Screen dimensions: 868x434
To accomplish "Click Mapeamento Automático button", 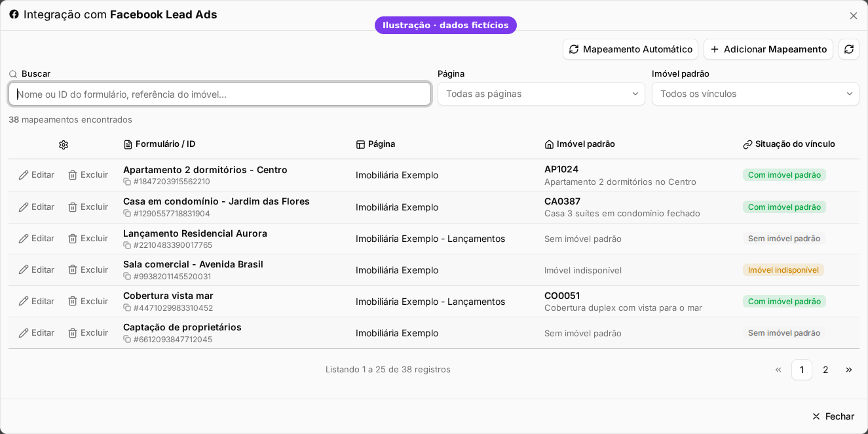I will tap(630, 49).
